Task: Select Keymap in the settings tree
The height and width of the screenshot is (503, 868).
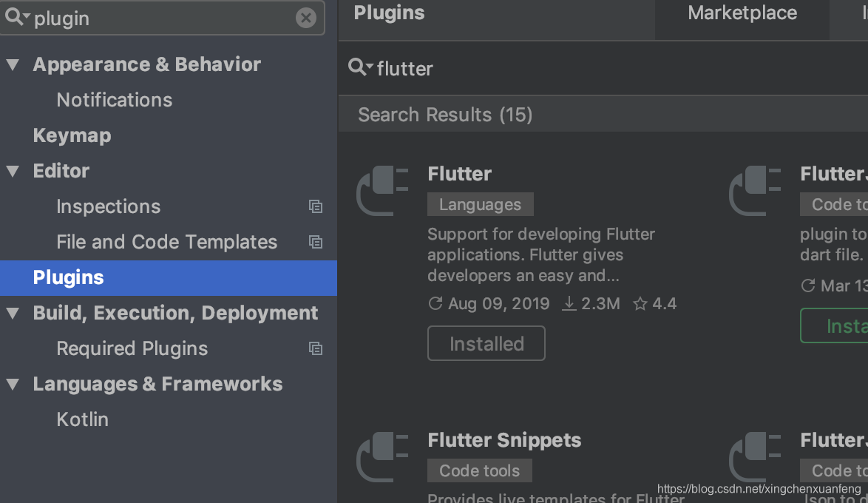Action: 72,135
